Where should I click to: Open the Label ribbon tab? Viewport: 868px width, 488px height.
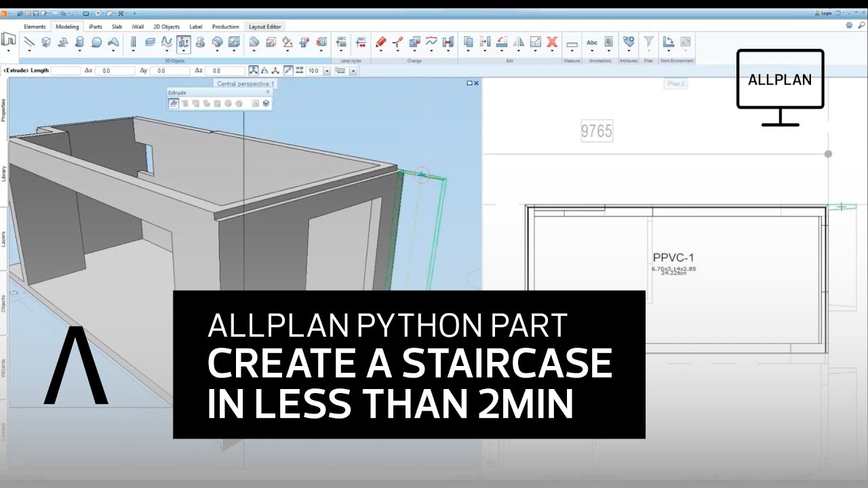(196, 26)
